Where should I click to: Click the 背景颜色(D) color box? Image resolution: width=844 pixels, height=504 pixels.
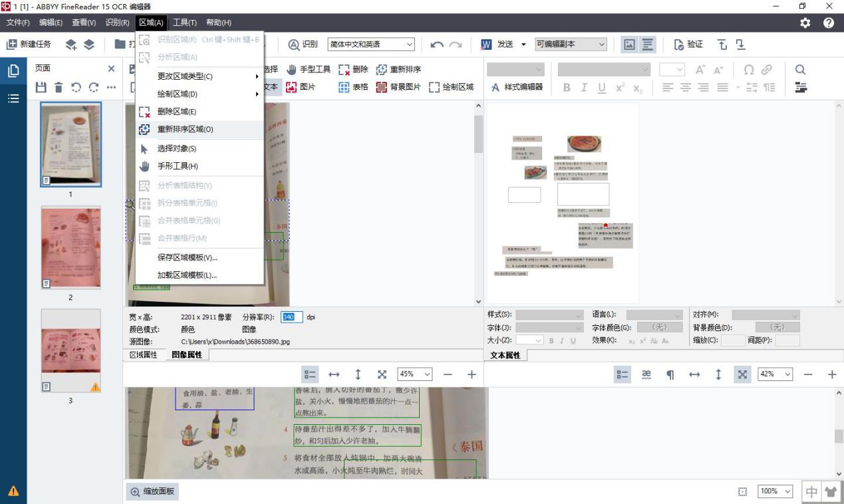(777, 327)
